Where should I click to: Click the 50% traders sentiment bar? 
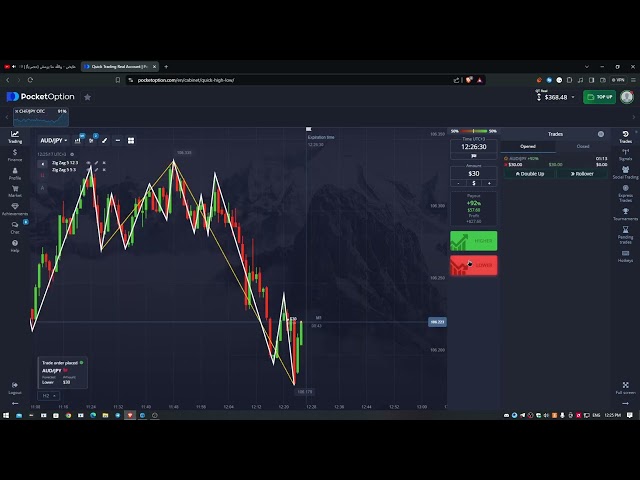473,131
